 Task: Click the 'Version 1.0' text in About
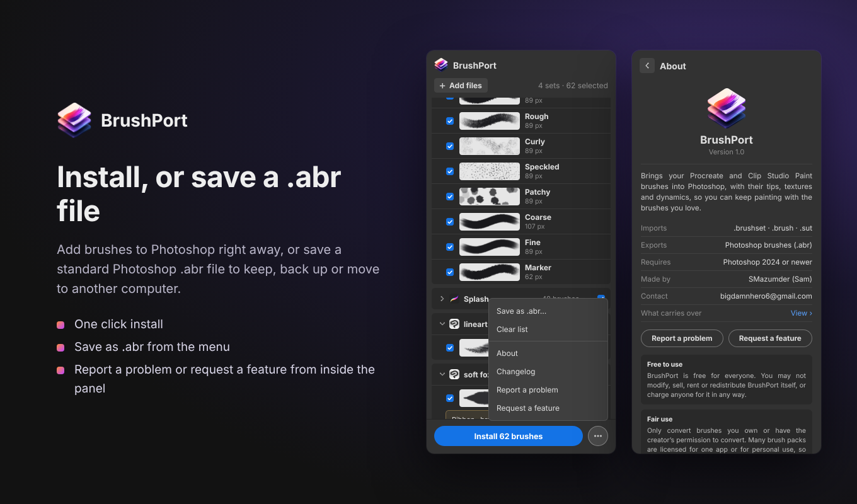[x=727, y=152]
